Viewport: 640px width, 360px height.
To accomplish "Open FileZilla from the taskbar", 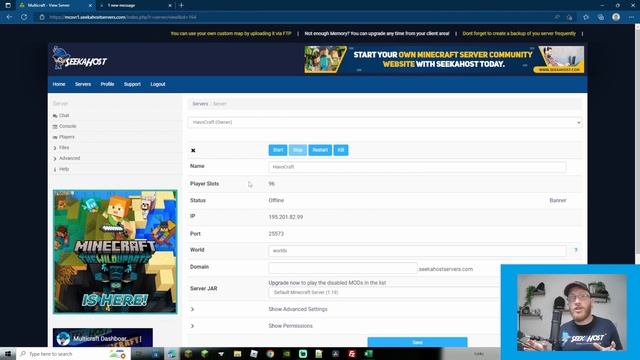I will 352,353.
